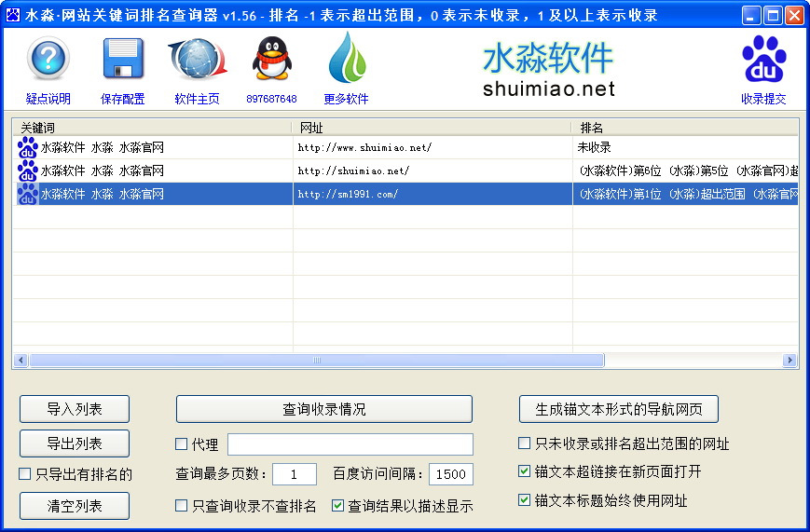
Task: Click the 保存配置 label
Action: (123, 99)
